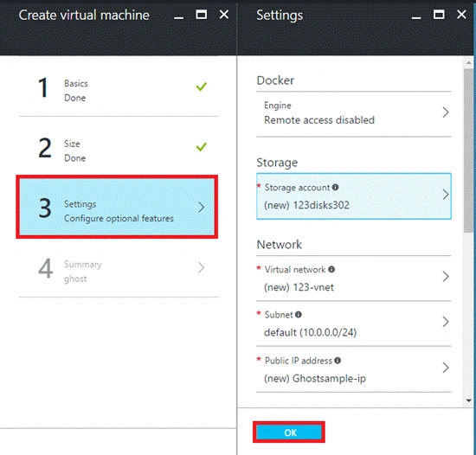The height and width of the screenshot is (455, 476).
Task: Click the Virtual network info icon
Action: [x=331, y=269]
